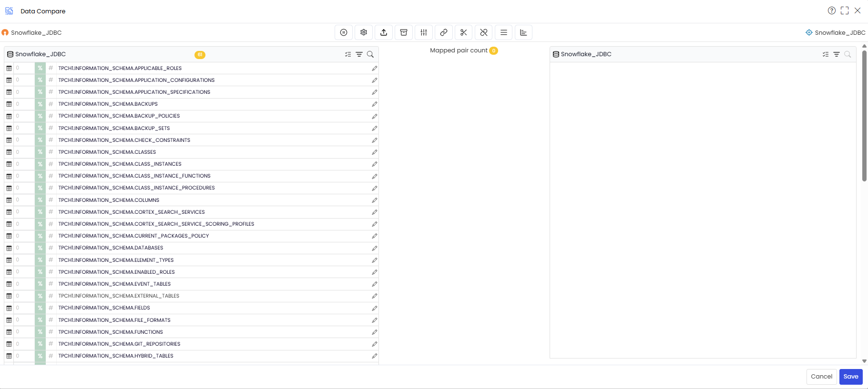
Task: Open the filter icon in left Snowflake_JDBC panel
Action: (x=359, y=54)
